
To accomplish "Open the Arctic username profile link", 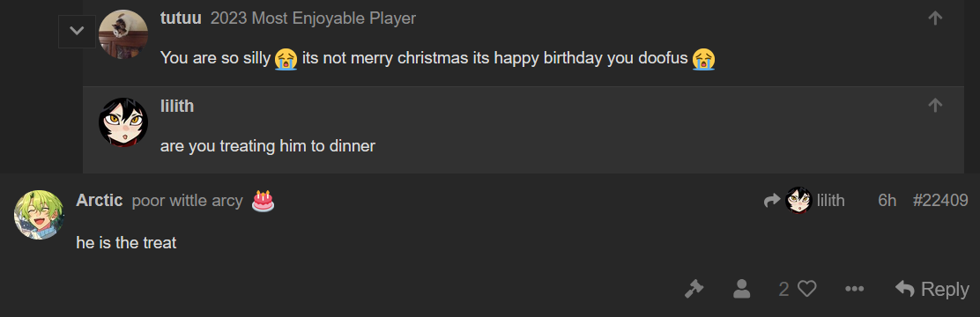I will pos(99,200).
